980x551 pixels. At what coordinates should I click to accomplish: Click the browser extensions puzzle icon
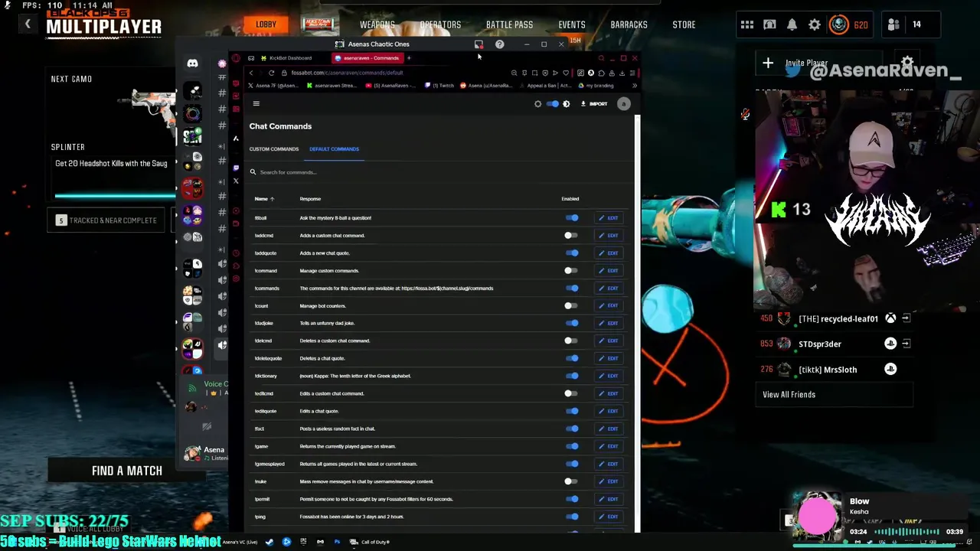tap(601, 73)
